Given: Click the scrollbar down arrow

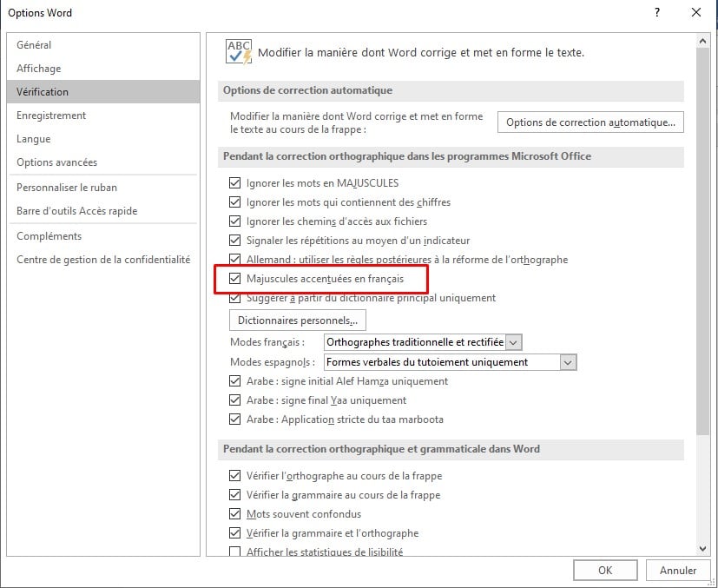Looking at the screenshot, I should (x=703, y=548).
